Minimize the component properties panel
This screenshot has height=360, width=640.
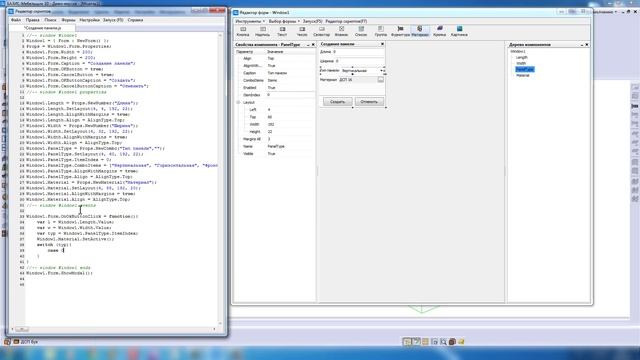click(x=308, y=44)
